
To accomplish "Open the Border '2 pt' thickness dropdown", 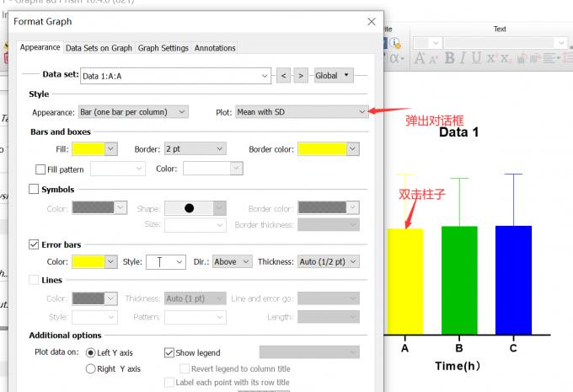I will point(195,148).
